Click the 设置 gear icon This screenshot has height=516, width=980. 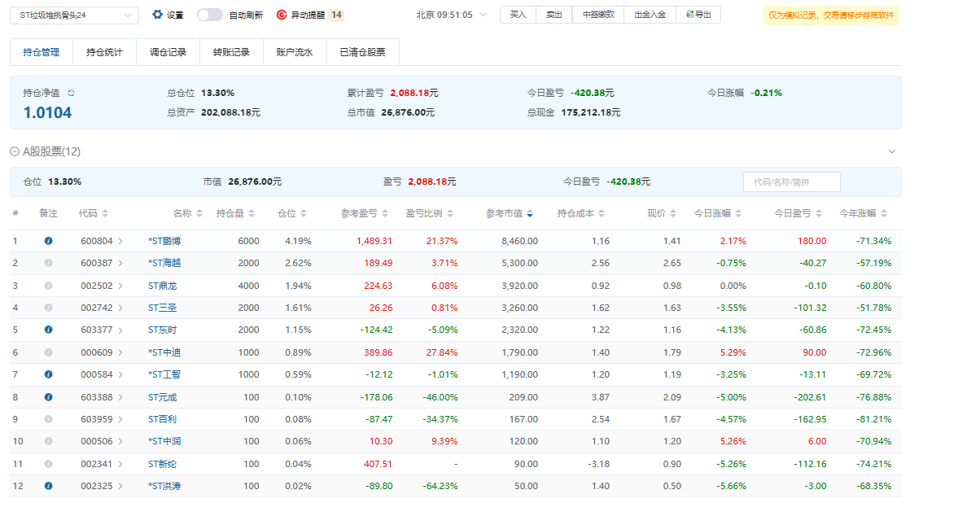(x=158, y=15)
